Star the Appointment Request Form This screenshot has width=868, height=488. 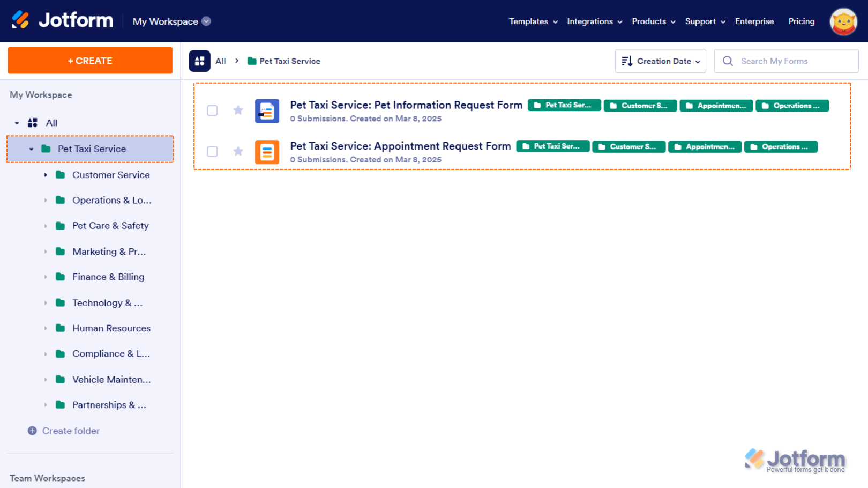(238, 151)
